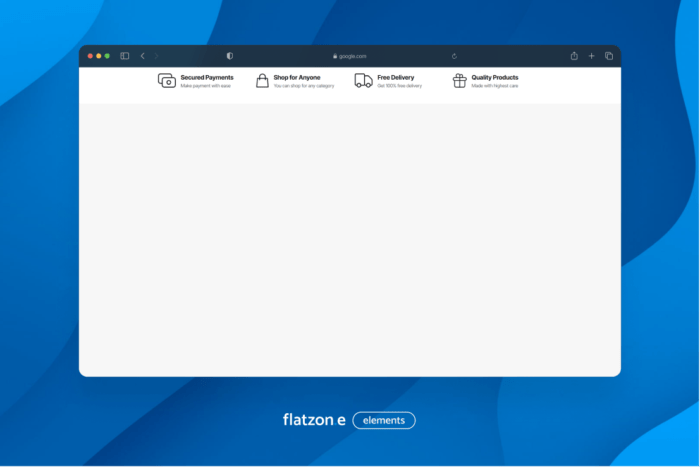Go back with the left arrow
700x467 pixels.
pos(142,56)
